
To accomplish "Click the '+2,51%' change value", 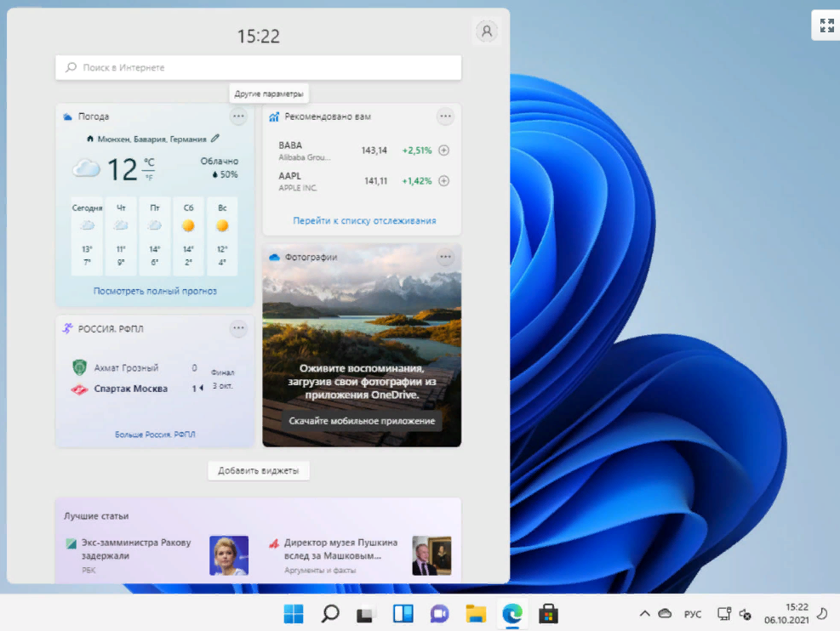I will coord(417,151).
